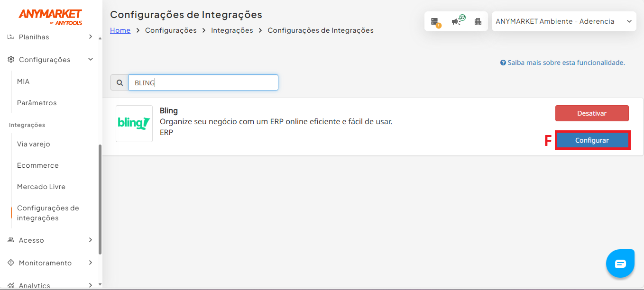644x290 pixels.
Task: Expand the Monitoramento menu chevron
Action: [90, 263]
